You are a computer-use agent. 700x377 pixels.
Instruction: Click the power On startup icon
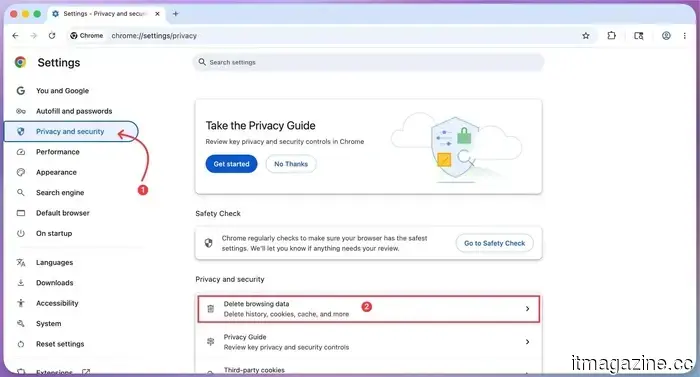[x=21, y=233]
